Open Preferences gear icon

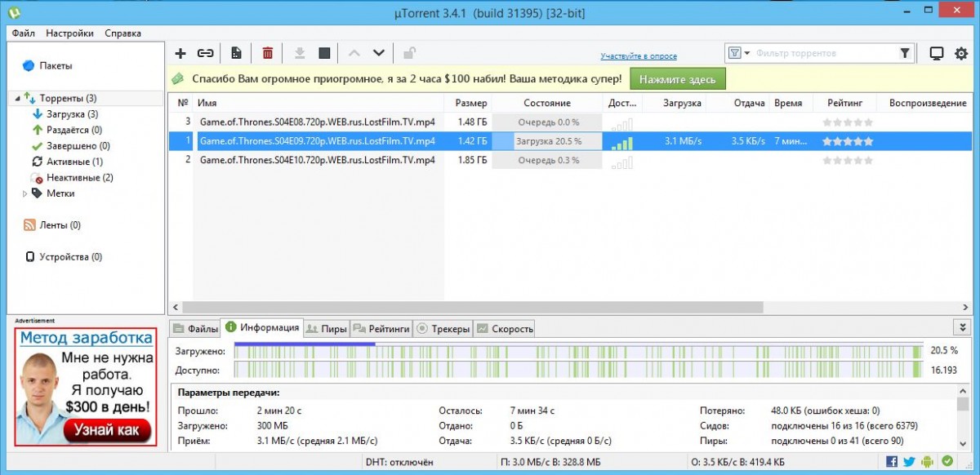tap(961, 53)
